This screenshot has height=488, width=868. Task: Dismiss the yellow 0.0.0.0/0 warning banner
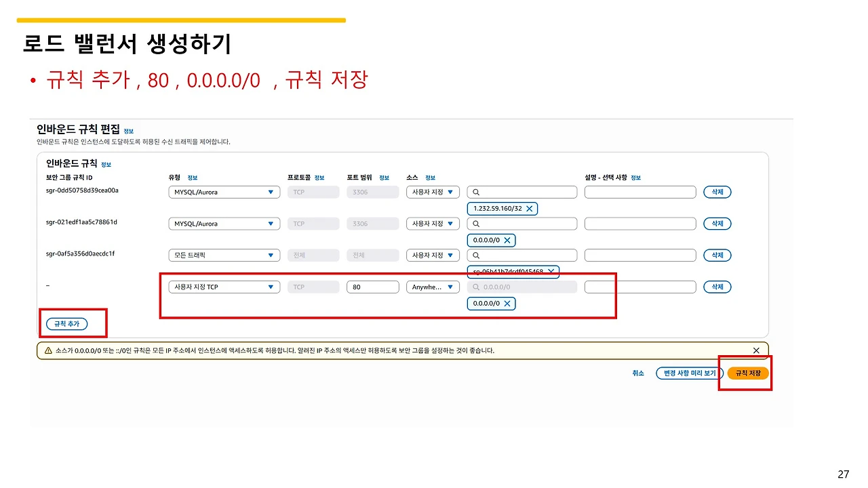756,350
